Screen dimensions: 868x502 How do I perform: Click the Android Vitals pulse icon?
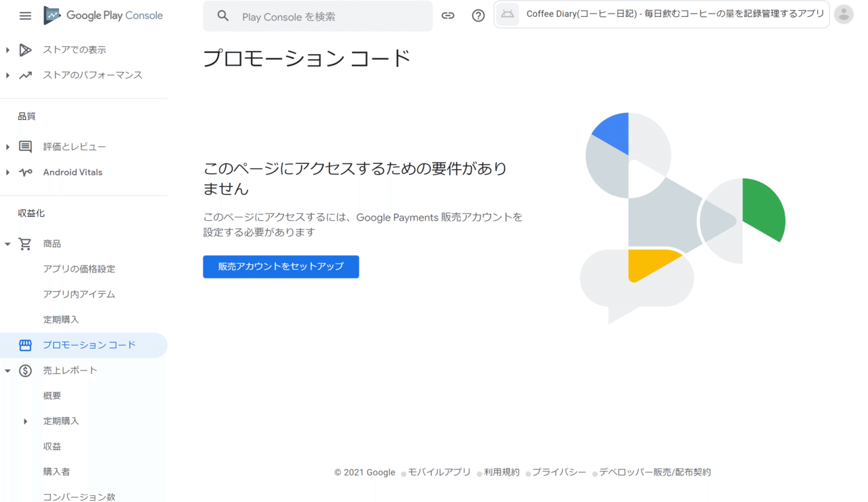coord(25,172)
